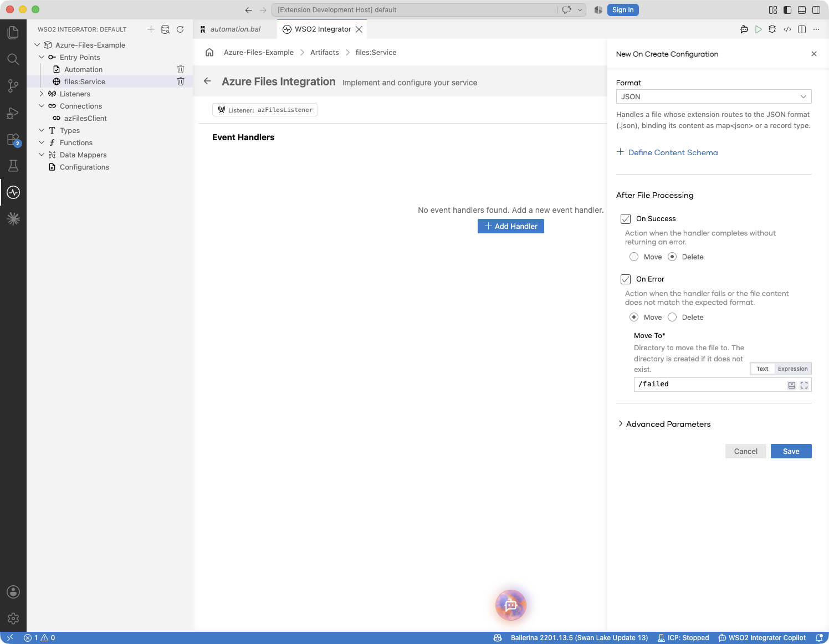This screenshot has height=644, width=829.
Task: Open floating Copilot chat bubble
Action: coord(511,605)
